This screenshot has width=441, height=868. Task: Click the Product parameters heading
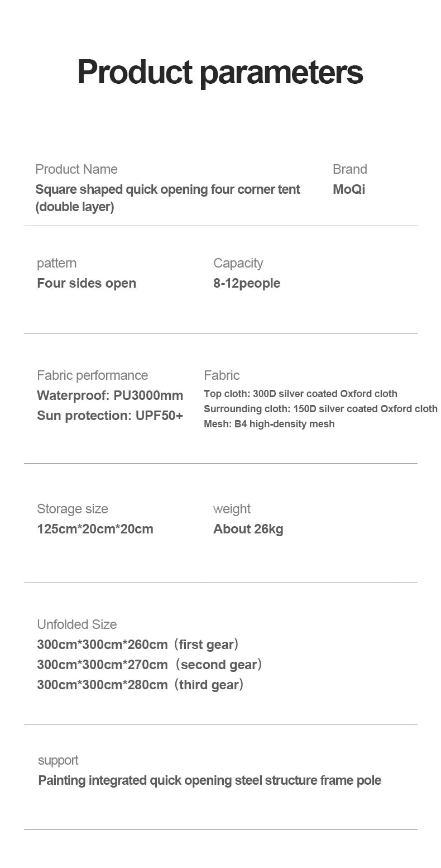220,72
